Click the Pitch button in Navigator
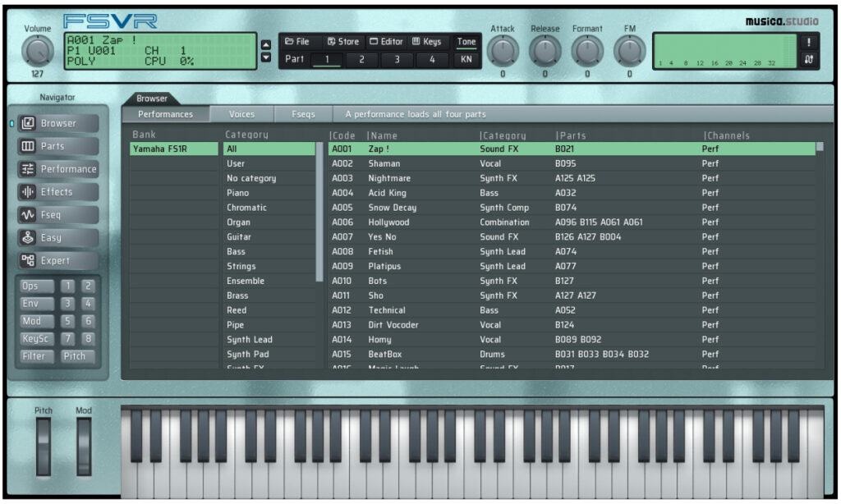Viewport: 841px width, 504px height. pyautogui.click(x=77, y=356)
